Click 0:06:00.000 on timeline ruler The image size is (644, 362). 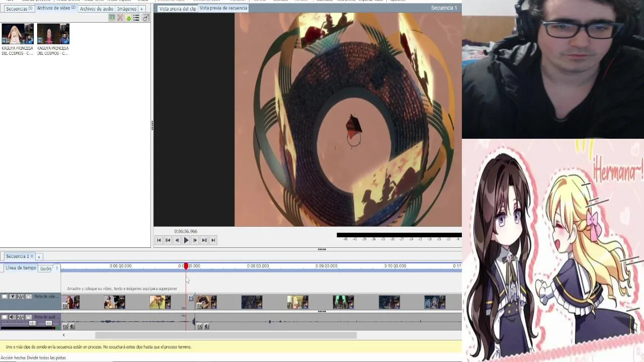click(120, 266)
